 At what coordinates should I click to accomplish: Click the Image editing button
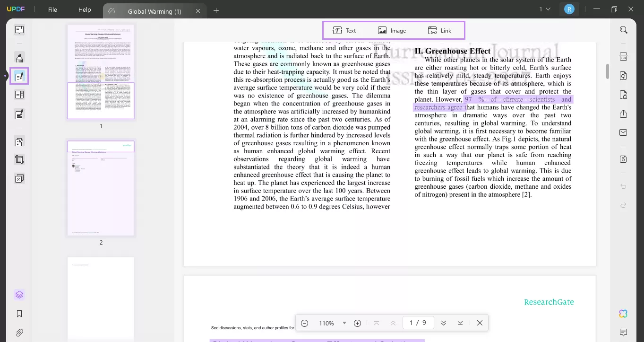[392, 30]
